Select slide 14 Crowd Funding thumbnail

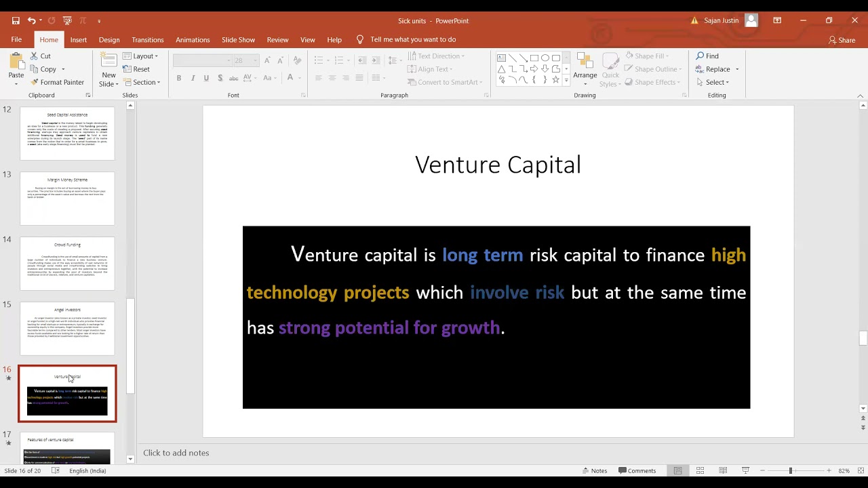(67, 264)
